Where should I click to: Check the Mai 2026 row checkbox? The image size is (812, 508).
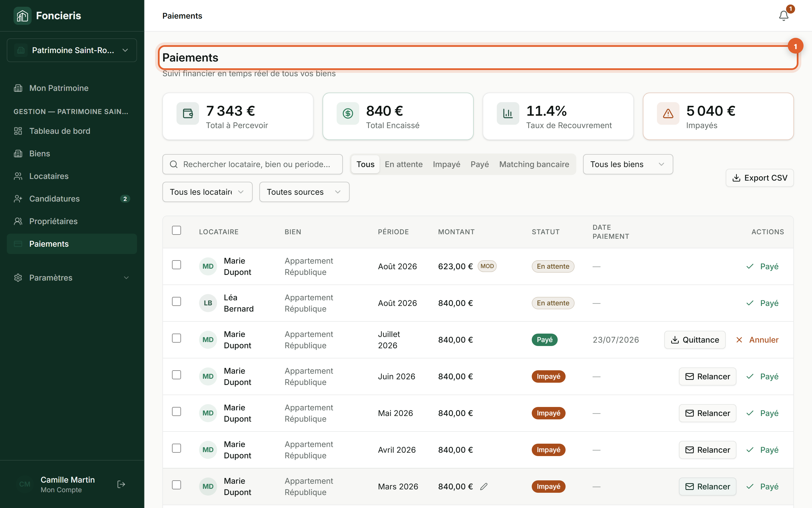(x=176, y=411)
